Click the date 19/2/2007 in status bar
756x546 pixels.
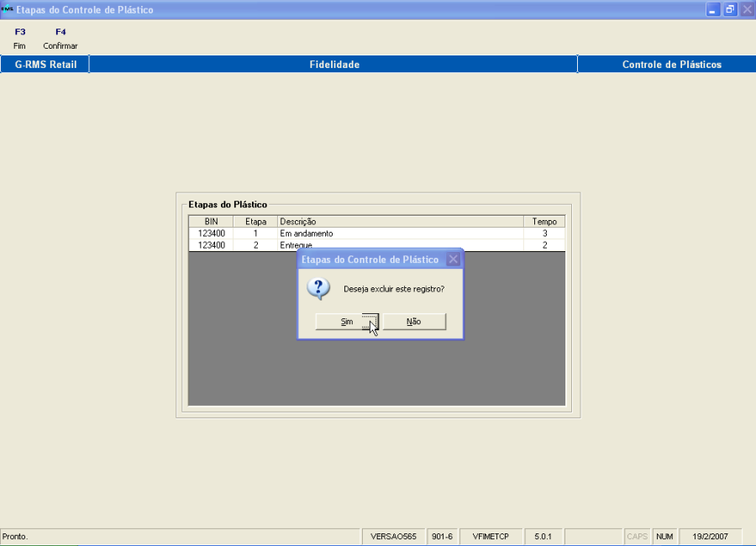(710, 537)
